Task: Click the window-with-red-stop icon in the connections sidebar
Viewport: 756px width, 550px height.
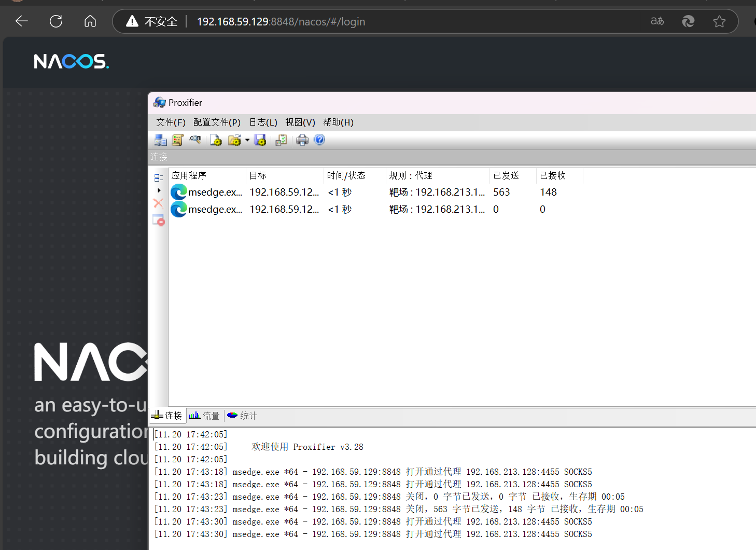Action: click(x=159, y=220)
